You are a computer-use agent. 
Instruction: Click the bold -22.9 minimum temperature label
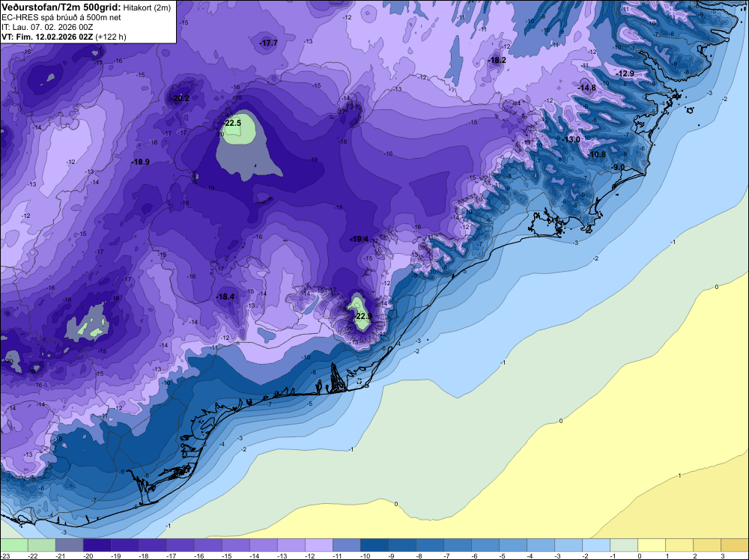(x=363, y=316)
